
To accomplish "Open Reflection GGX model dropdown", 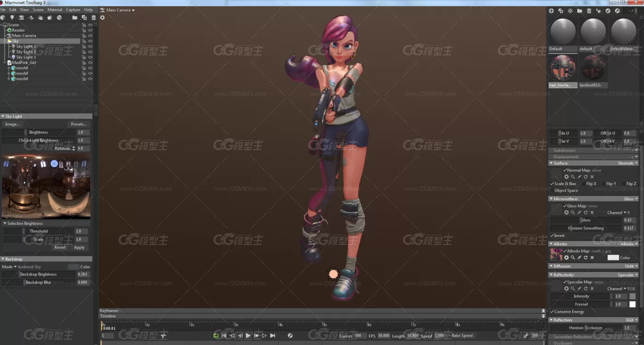I will click(632, 320).
